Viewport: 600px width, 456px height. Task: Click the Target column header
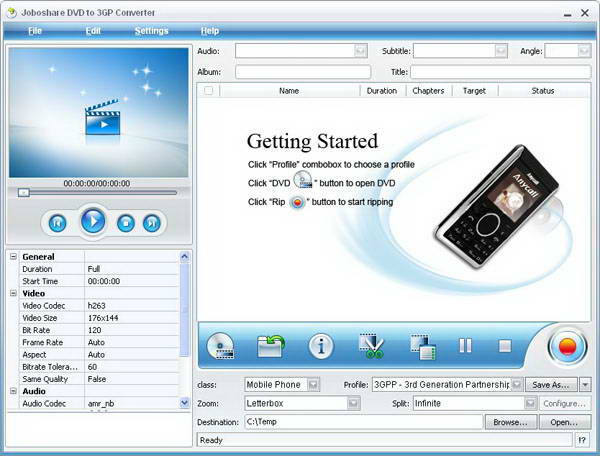474,91
